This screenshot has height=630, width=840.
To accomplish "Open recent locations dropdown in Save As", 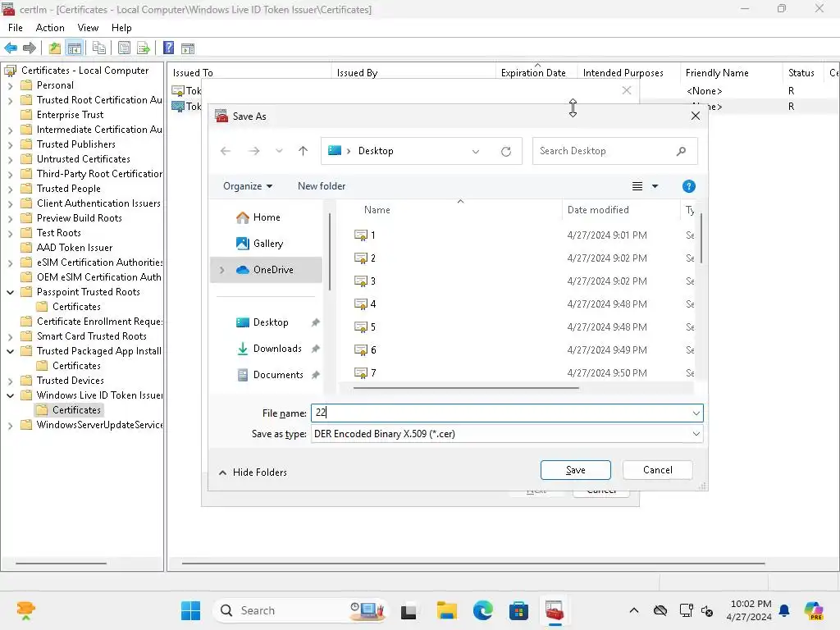I will pos(279,151).
